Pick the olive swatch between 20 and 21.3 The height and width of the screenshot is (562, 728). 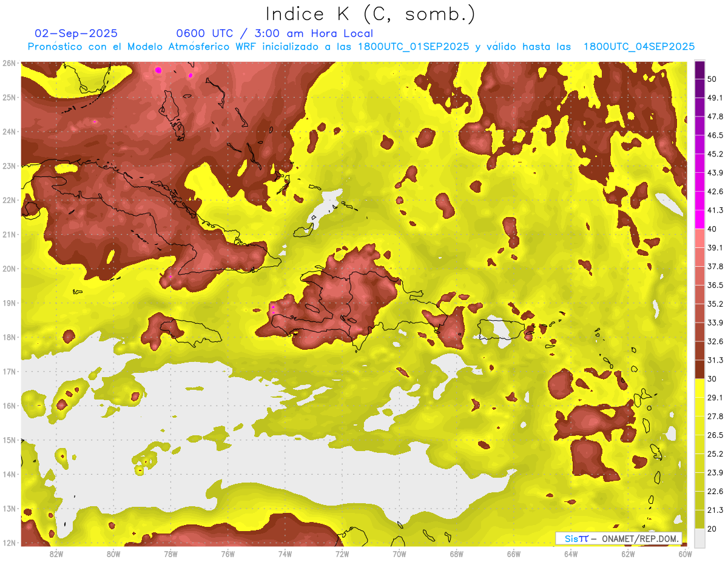click(x=699, y=518)
